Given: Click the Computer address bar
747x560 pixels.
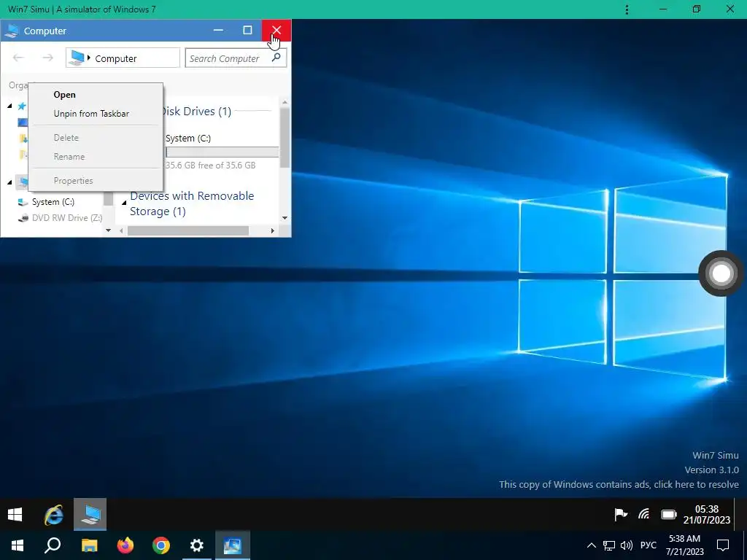Looking at the screenshot, I should tap(123, 58).
